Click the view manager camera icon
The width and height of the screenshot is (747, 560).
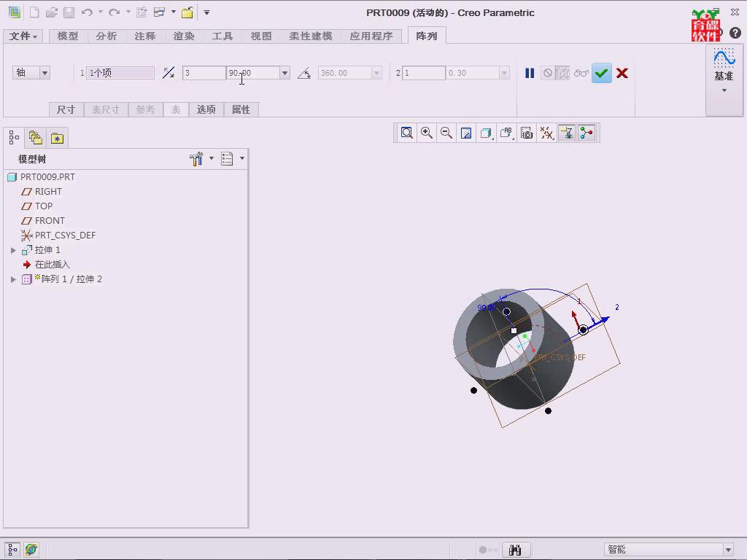[x=527, y=133]
